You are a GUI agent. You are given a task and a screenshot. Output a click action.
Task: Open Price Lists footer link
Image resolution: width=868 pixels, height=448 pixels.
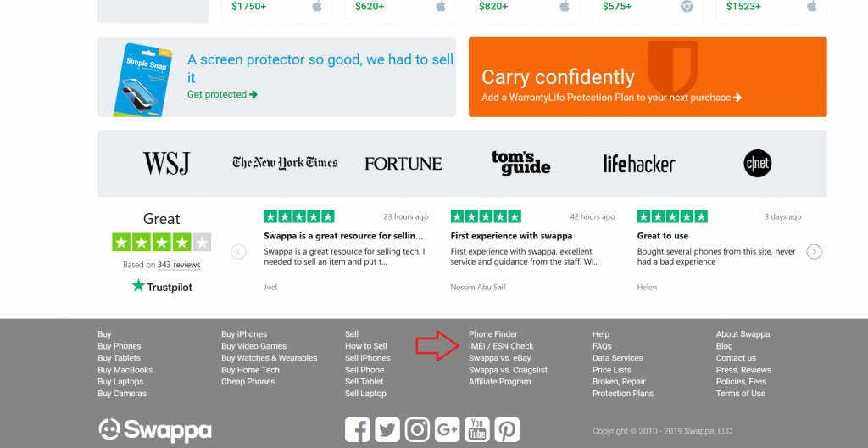pos(612,370)
